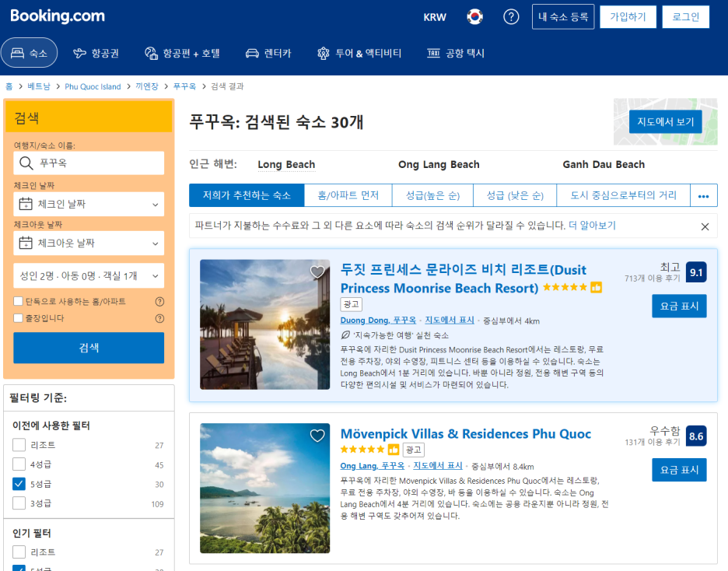This screenshot has width=728, height=571.
Task: Click the 내 숙소 등록 button
Action: tap(563, 17)
